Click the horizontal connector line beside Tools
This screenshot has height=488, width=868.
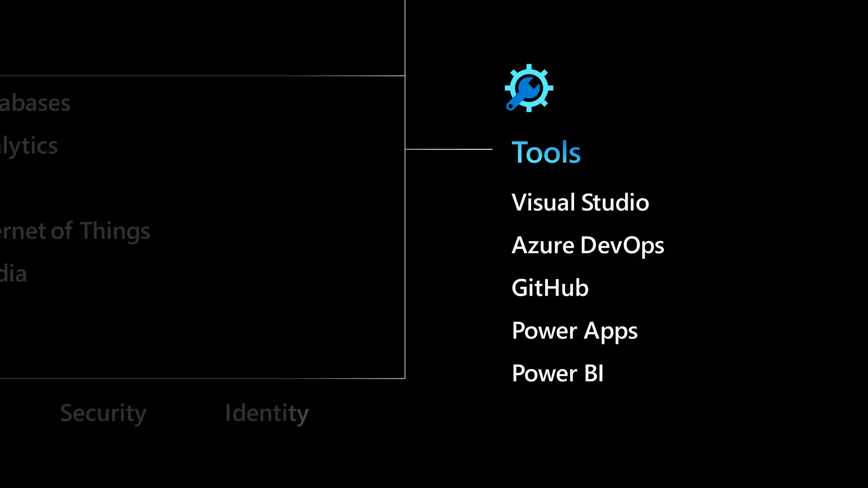click(x=449, y=149)
